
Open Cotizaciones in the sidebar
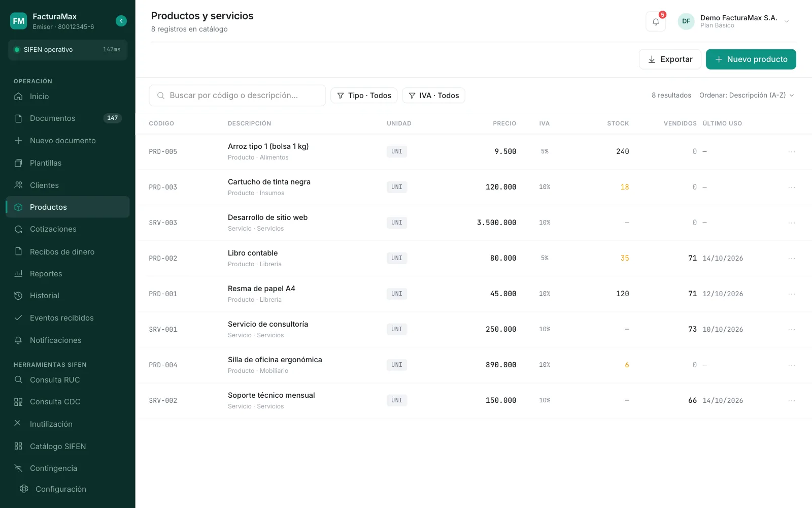67,229
